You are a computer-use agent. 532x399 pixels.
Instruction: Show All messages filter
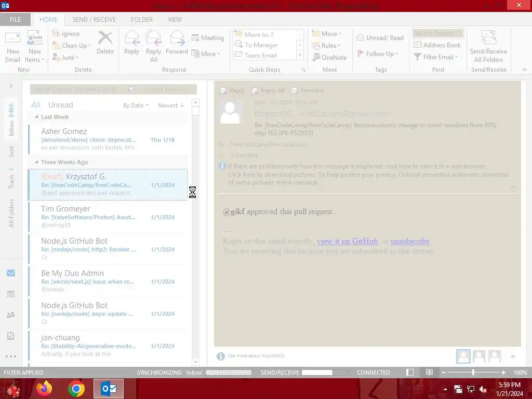coord(36,105)
